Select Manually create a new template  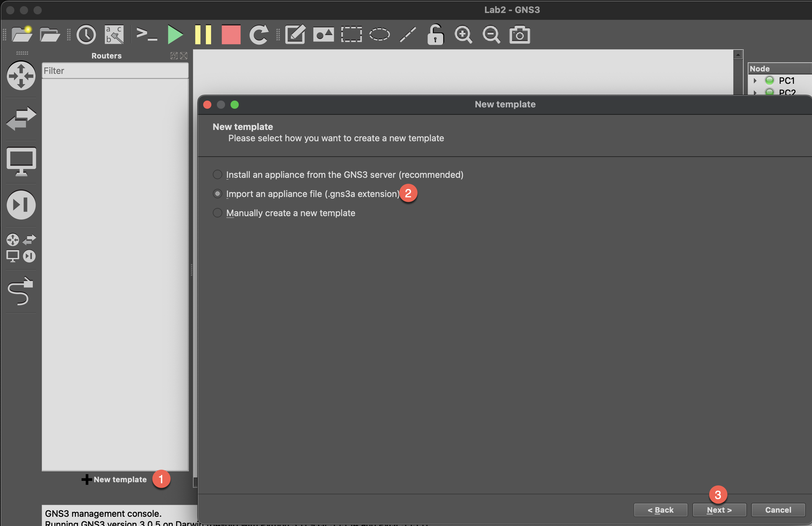coord(218,213)
